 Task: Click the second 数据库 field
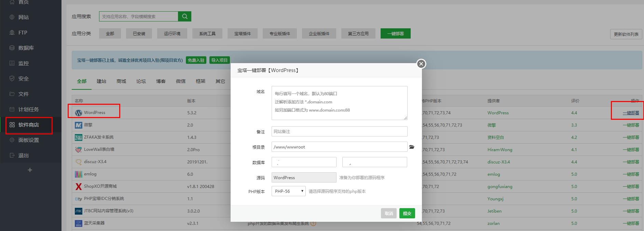[375, 162]
